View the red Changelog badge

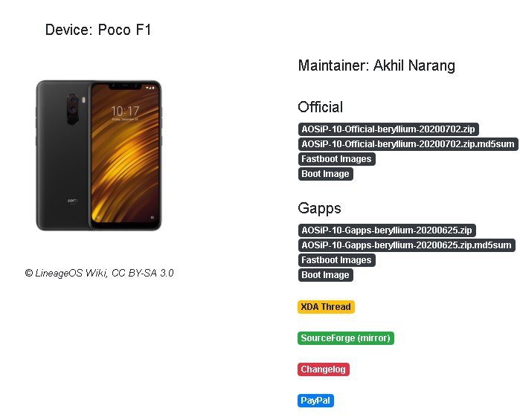tap(324, 369)
